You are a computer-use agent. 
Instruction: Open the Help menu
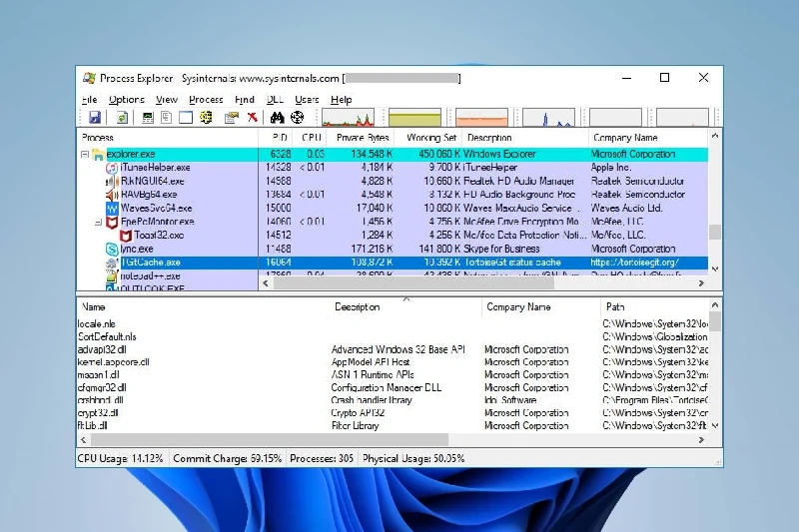click(341, 99)
